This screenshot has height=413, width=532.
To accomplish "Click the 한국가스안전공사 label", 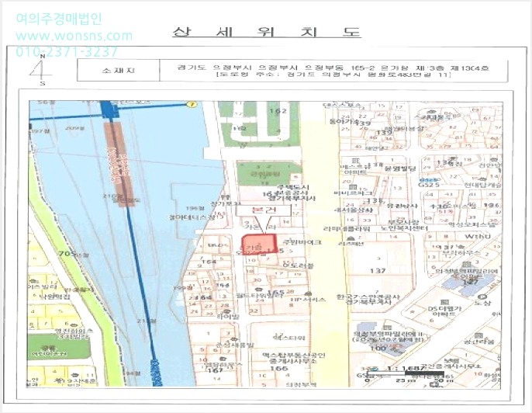I will 368,297.
